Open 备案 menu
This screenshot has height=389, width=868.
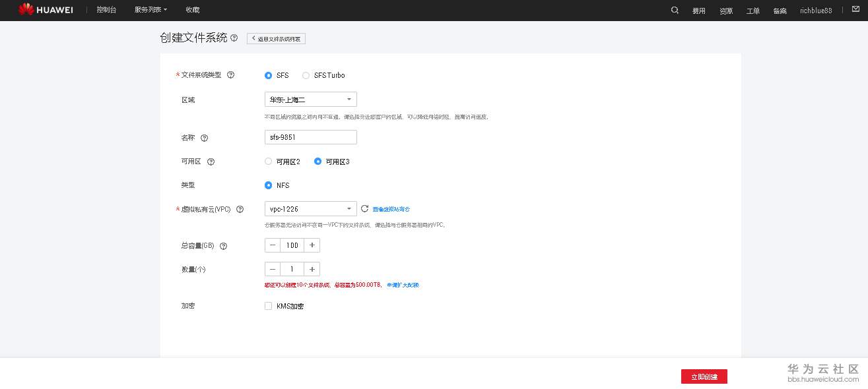pyautogui.click(x=780, y=11)
